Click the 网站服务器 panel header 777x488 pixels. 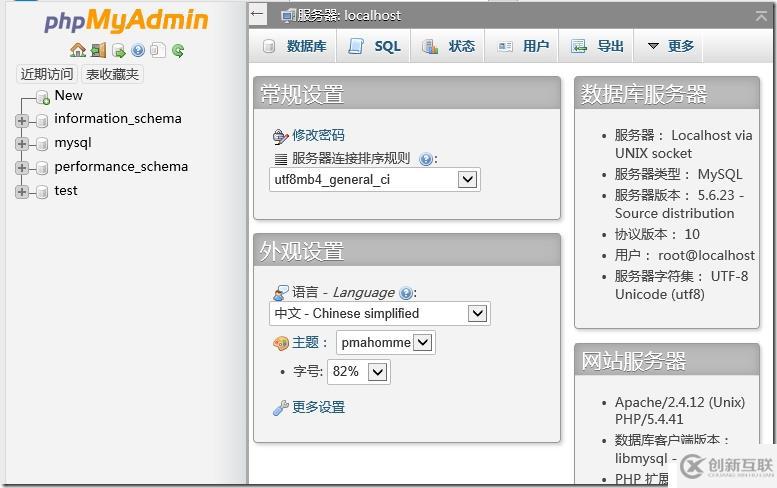(667, 360)
